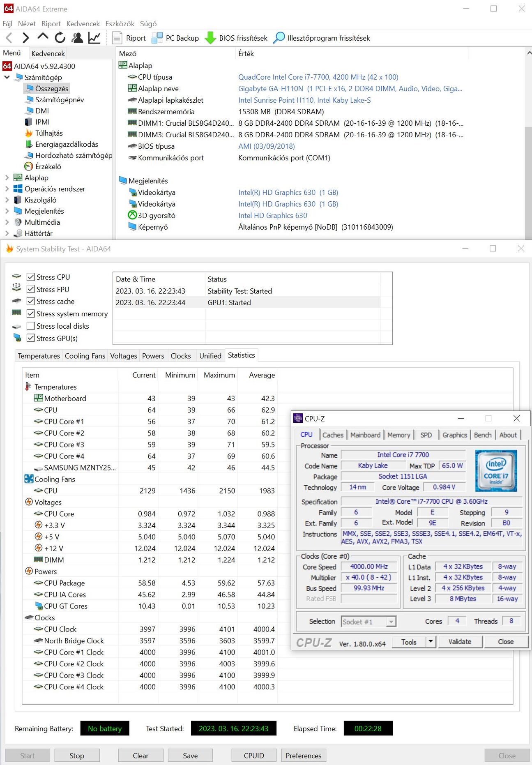Click the Stop button

click(77, 756)
